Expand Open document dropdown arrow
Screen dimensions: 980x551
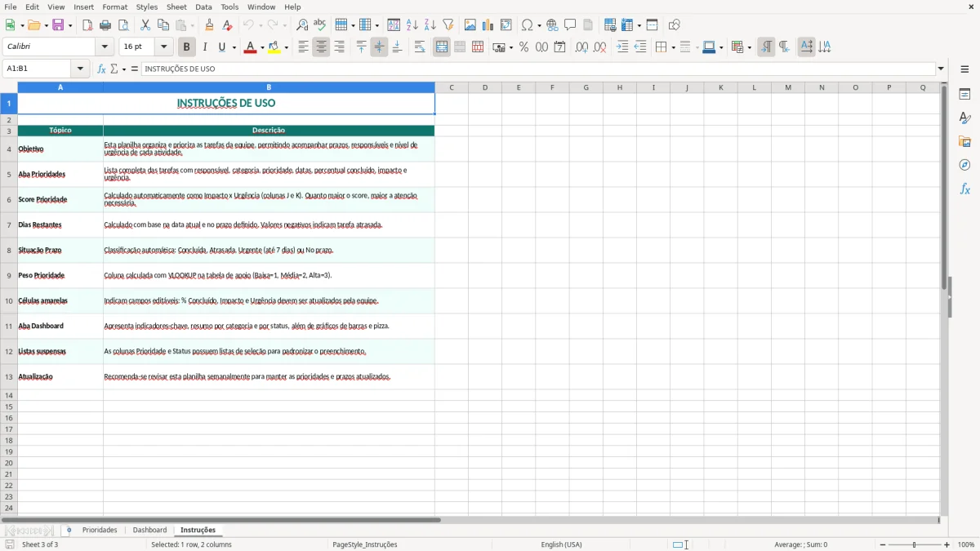46,25
